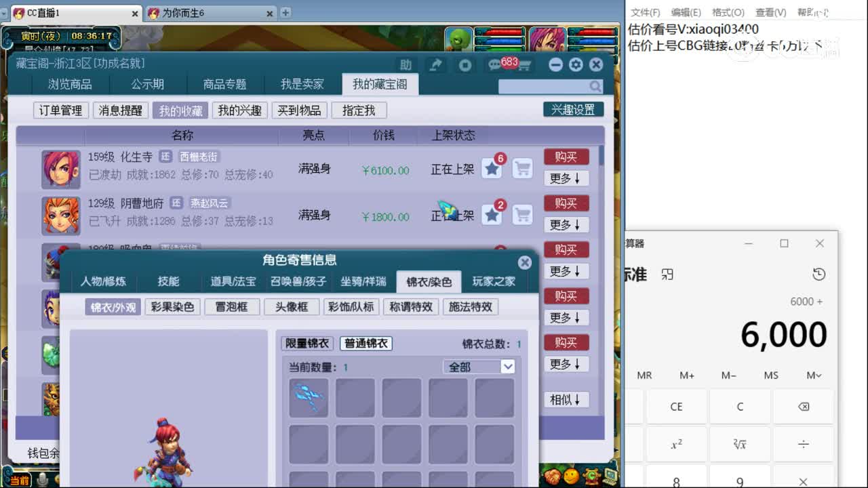Open the 助 helper icon in 藏宝阁 header
This screenshot has height=488, width=868.
pyautogui.click(x=406, y=64)
